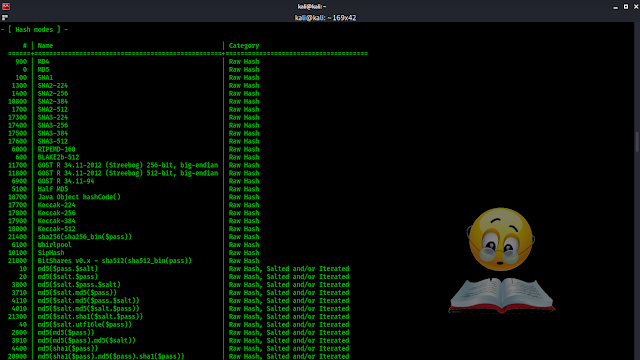Click the 'md5($salt.md5($salt.$pass))' entry
Image resolution: width=640 pixels, height=360 pixels.
click(89, 308)
